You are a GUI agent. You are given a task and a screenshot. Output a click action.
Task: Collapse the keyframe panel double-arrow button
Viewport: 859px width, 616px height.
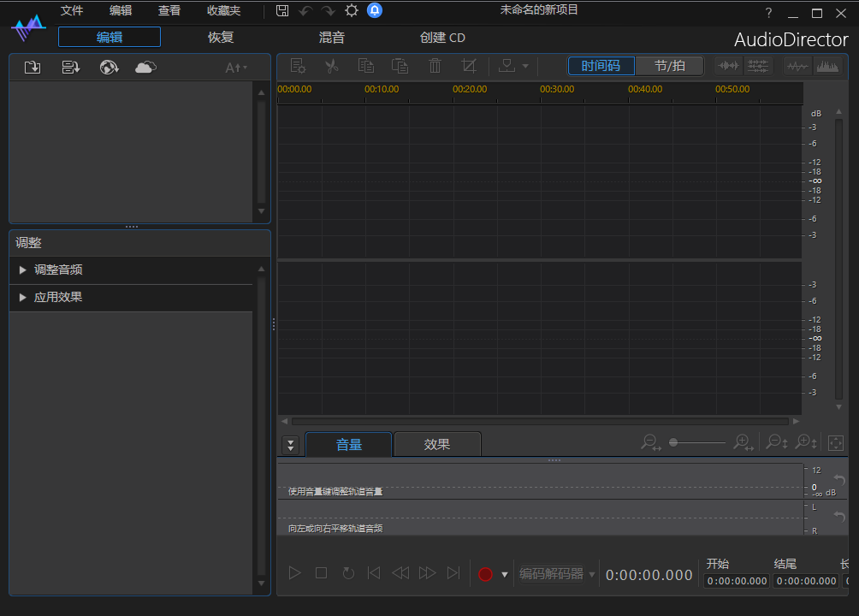[x=290, y=445]
